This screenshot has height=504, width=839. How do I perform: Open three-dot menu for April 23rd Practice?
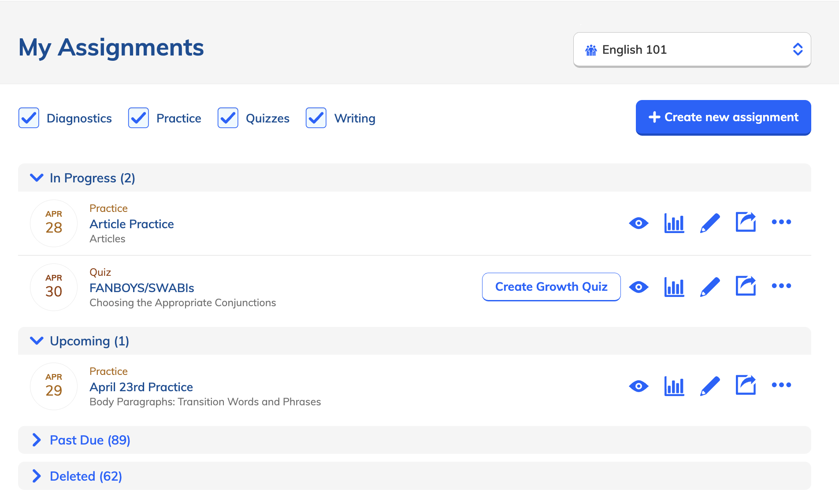click(781, 385)
